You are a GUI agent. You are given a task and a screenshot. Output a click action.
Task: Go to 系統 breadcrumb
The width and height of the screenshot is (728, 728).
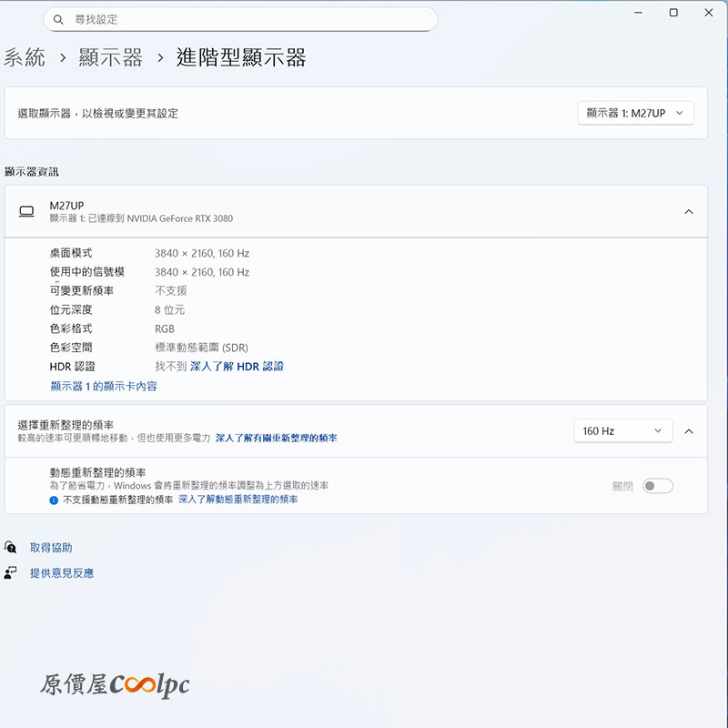point(25,58)
